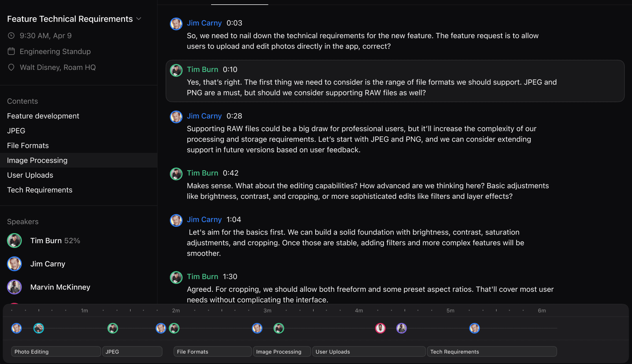Screen dimensions: 632x364
Task: Click Marvin McKinney's avatar in Speakers
Action: click(14, 287)
